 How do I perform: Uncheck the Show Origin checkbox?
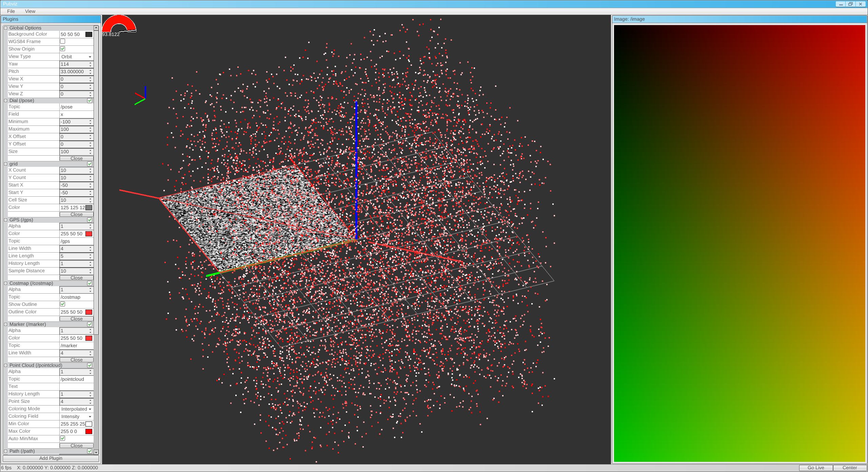63,49
